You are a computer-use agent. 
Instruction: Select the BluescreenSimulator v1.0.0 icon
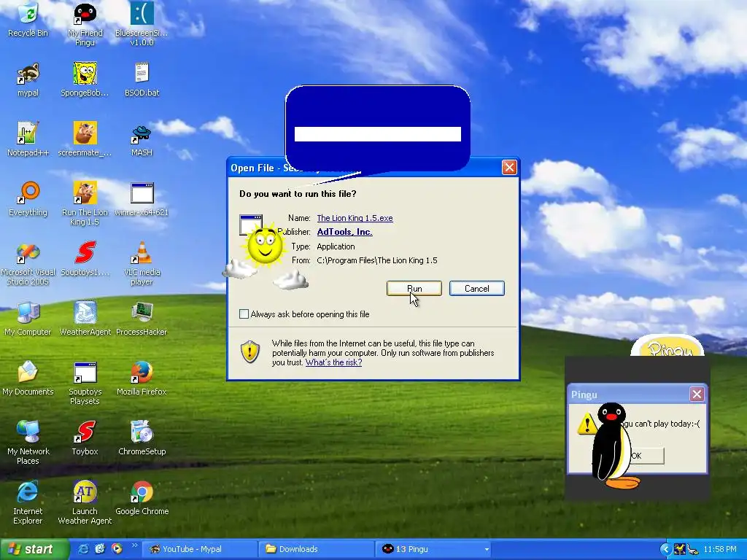tap(142, 24)
